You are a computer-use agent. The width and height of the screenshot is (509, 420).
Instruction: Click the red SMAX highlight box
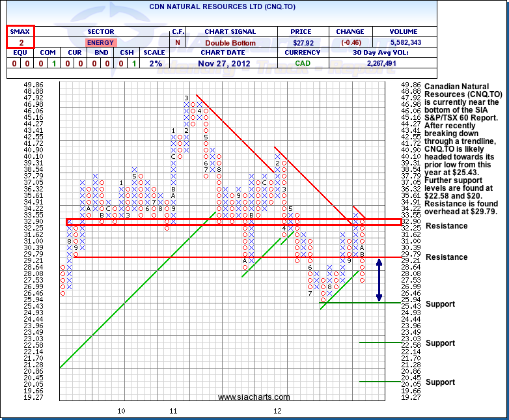tap(21, 37)
